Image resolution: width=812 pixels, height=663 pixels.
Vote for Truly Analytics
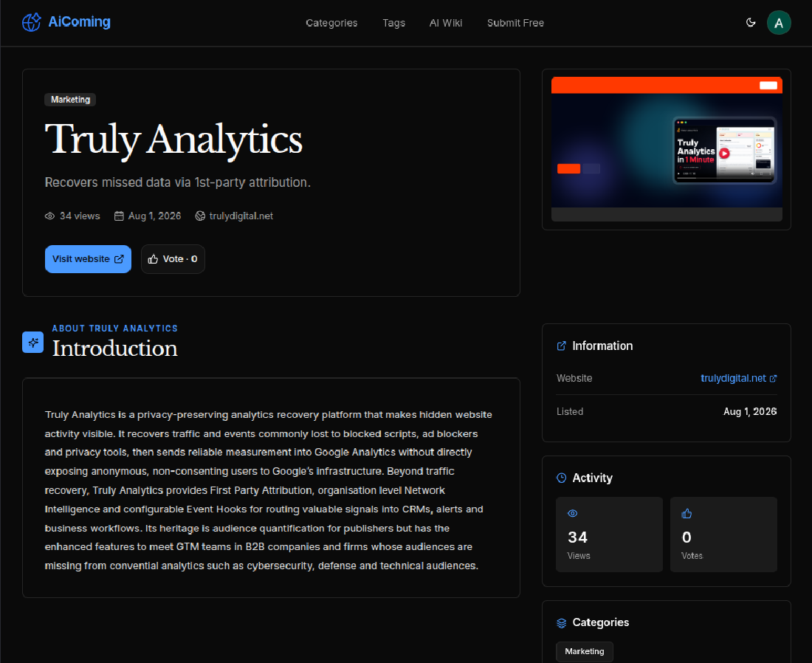[173, 259]
